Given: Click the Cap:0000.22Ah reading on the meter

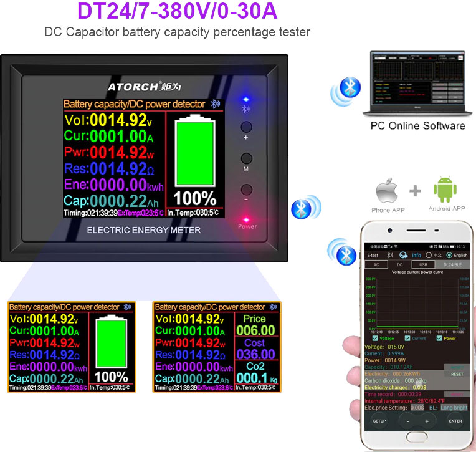Looking at the screenshot, I should coord(111,201).
